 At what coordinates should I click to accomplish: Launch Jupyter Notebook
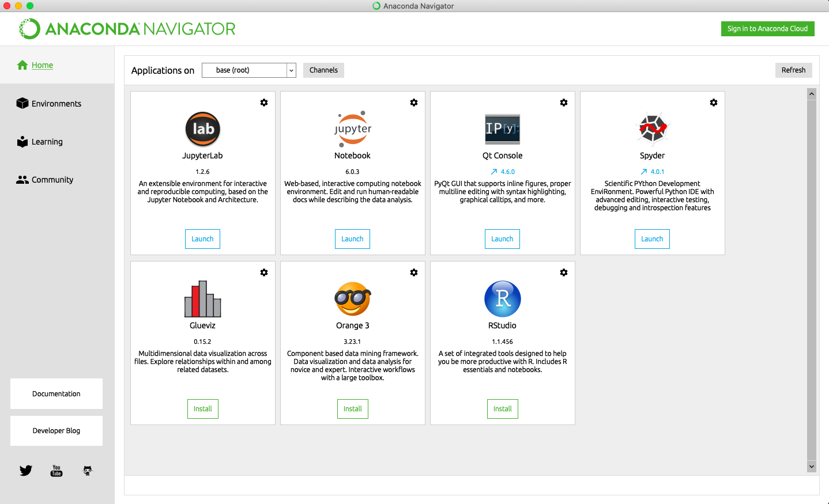tap(352, 239)
